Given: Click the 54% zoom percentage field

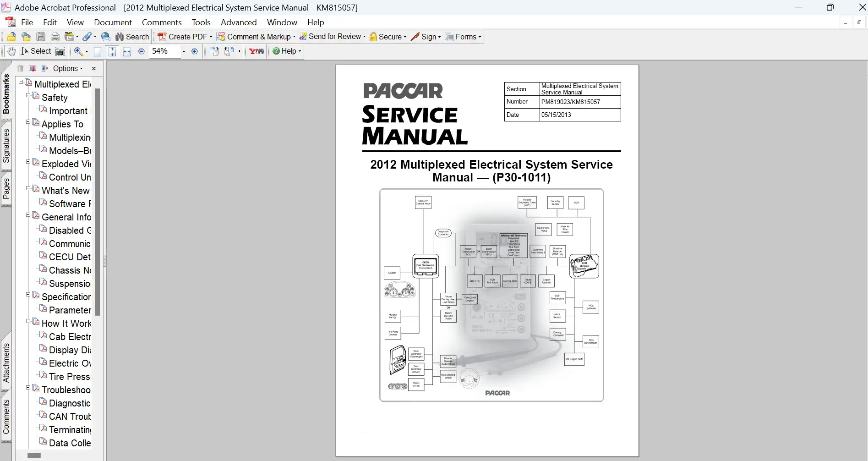Looking at the screenshot, I should (x=165, y=51).
